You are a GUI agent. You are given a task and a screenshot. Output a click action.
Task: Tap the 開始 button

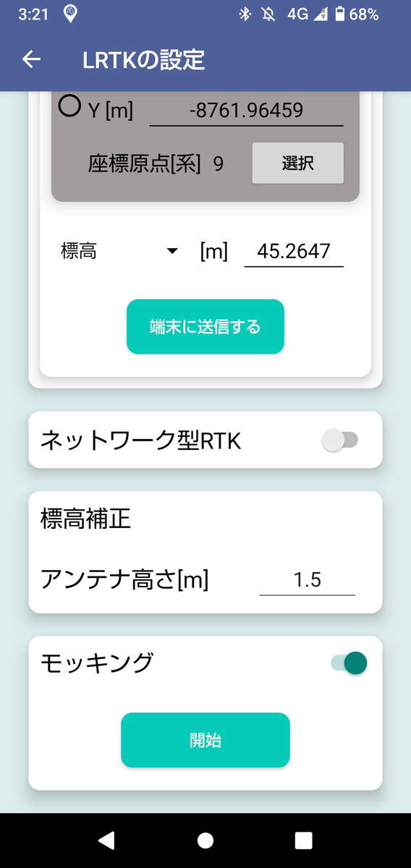click(205, 740)
